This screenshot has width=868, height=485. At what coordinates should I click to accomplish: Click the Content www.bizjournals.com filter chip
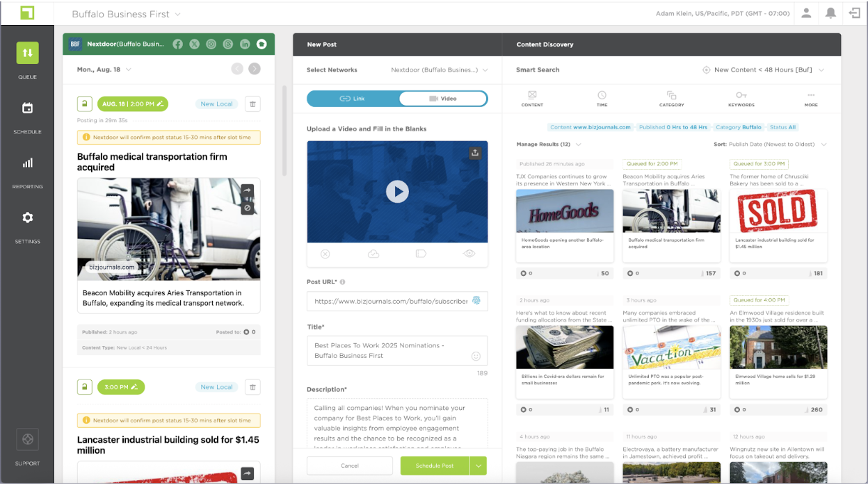[x=590, y=127]
